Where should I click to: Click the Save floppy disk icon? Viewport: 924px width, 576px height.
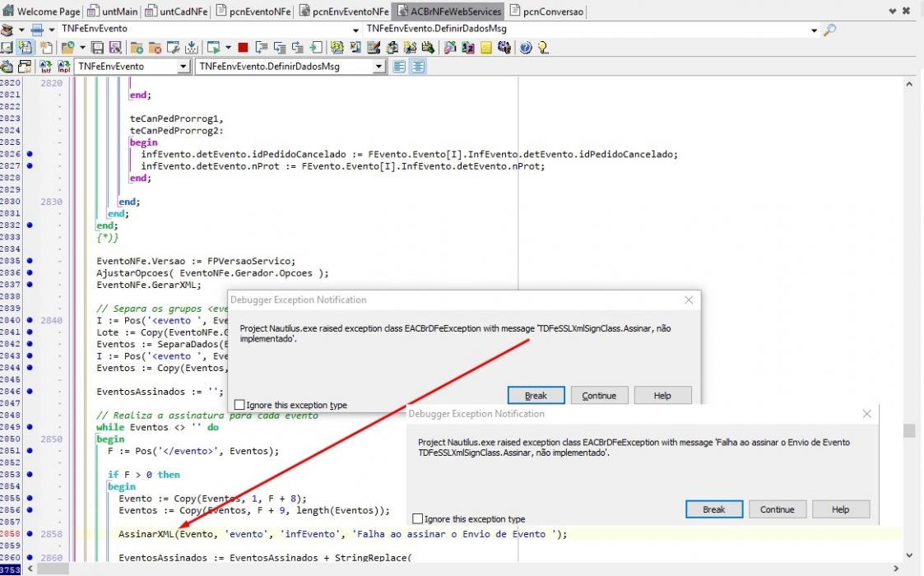point(97,47)
